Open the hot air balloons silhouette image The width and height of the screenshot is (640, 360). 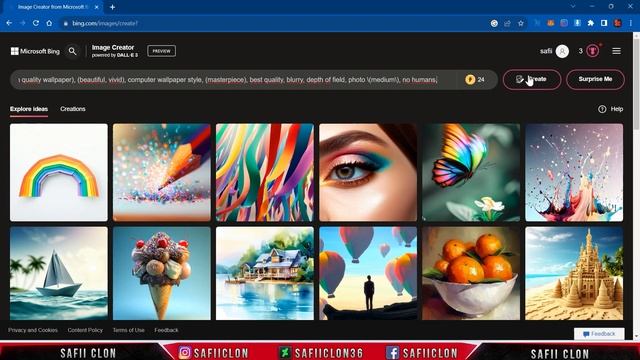click(x=368, y=273)
